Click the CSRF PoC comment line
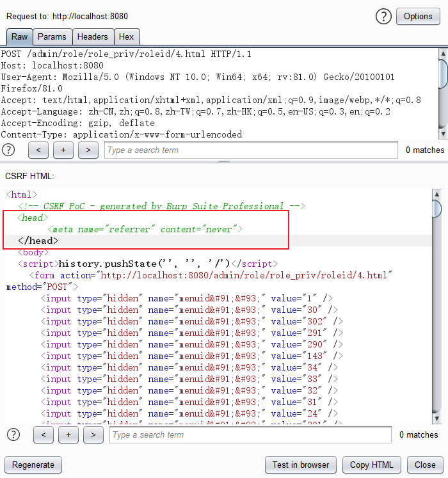The image size is (448, 478). (161, 206)
